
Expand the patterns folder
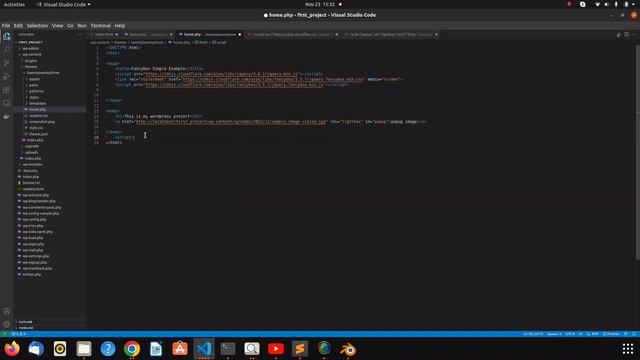click(36, 91)
